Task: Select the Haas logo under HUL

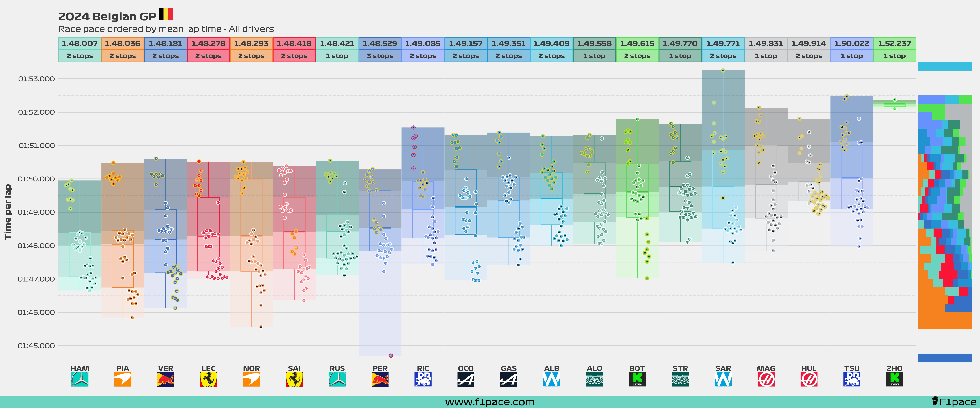Action: pyautogui.click(x=809, y=379)
